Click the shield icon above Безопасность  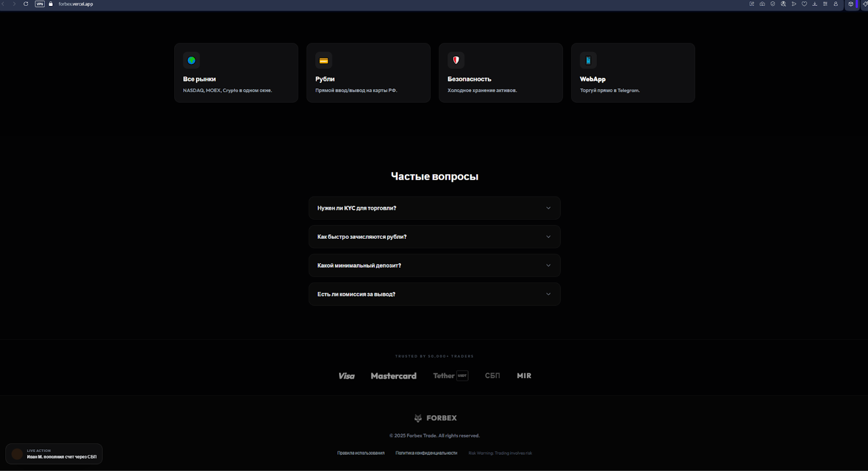point(456,60)
